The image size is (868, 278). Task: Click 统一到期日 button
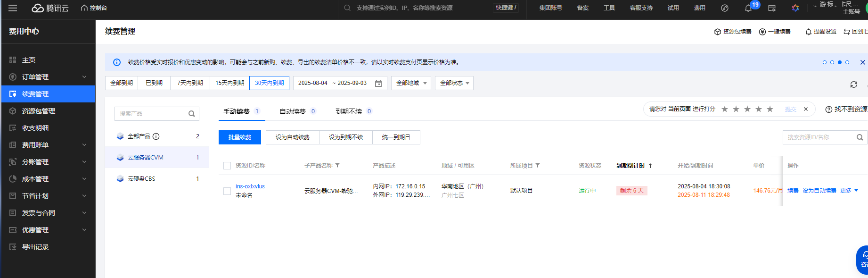click(396, 137)
